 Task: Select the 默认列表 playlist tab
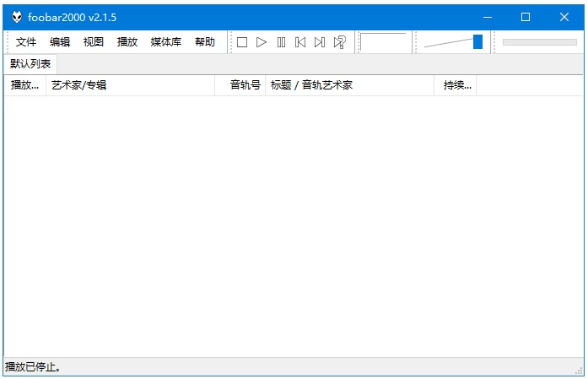[x=30, y=63]
